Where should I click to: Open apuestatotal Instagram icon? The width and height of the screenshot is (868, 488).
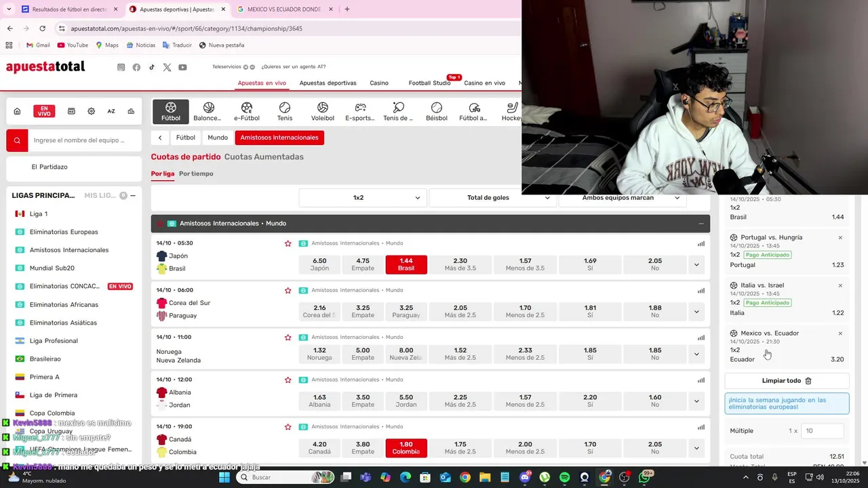121,67
